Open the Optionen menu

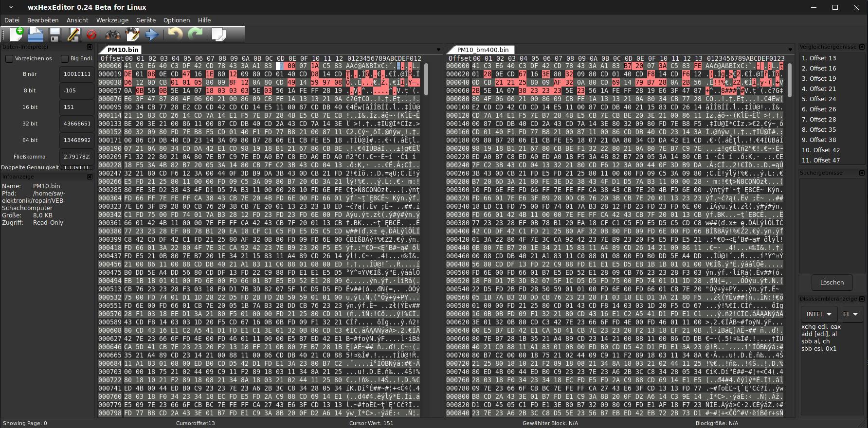tap(177, 20)
